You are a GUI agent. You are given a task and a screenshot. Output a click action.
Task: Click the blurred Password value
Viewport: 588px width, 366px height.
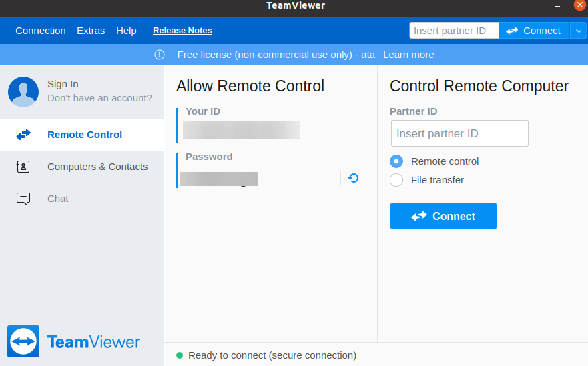coord(219,179)
